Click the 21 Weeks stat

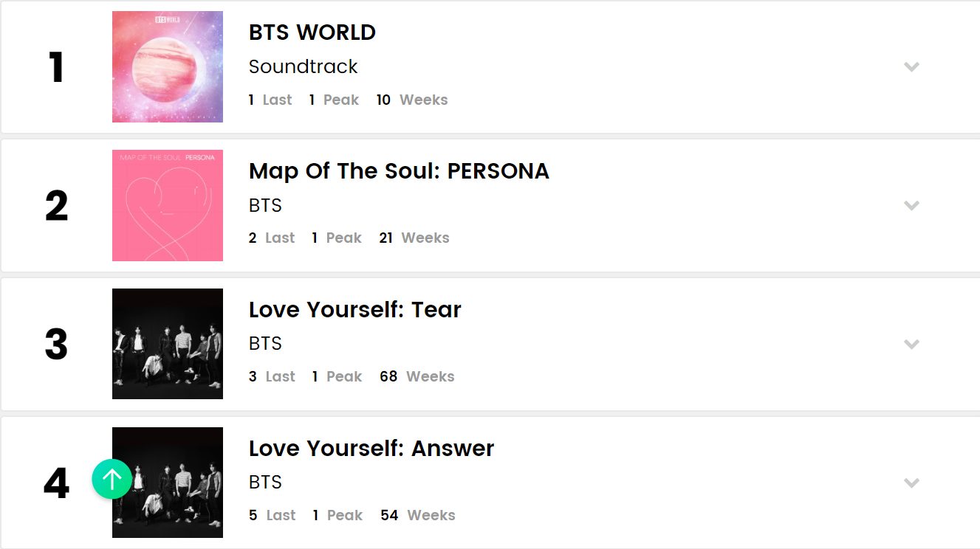click(414, 238)
